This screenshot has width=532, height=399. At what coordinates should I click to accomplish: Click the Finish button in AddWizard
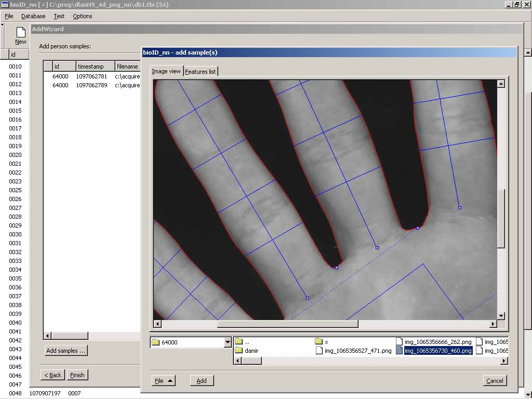coord(77,375)
